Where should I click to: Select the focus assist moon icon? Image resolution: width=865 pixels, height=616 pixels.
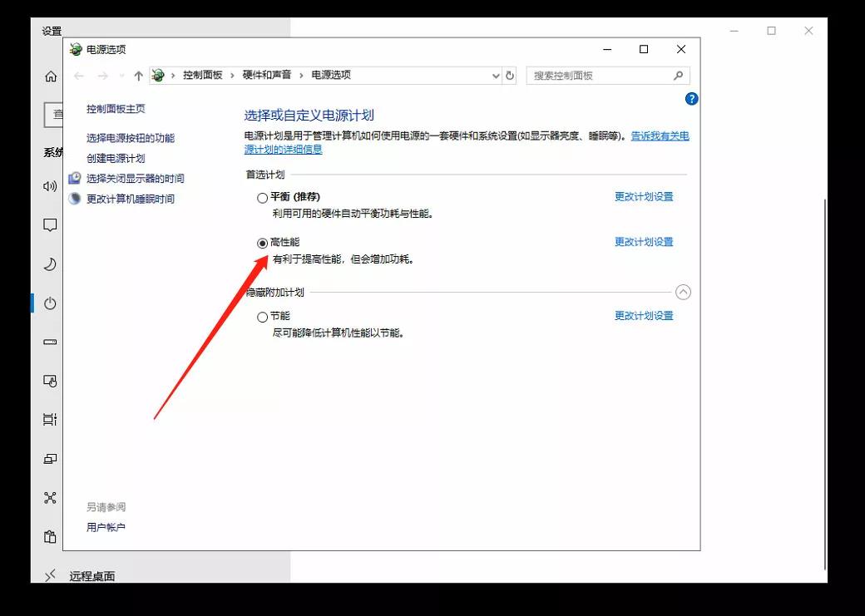pyautogui.click(x=50, y=264)
